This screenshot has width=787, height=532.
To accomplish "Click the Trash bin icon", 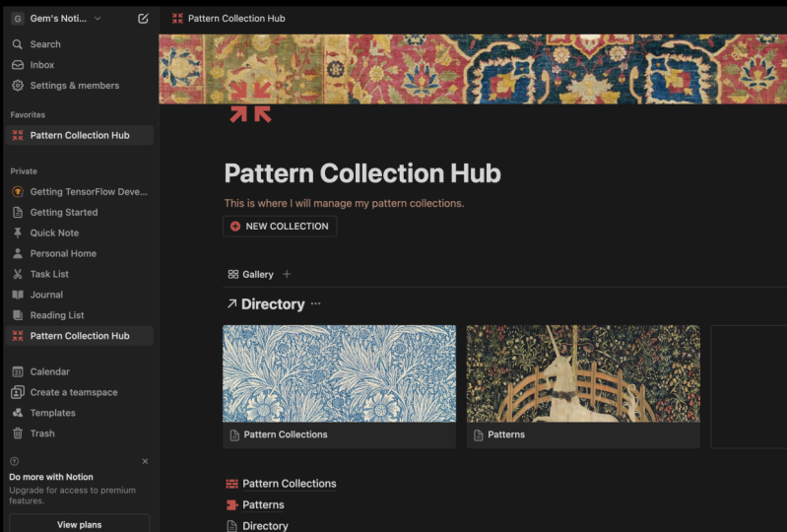I will [18, 433].
